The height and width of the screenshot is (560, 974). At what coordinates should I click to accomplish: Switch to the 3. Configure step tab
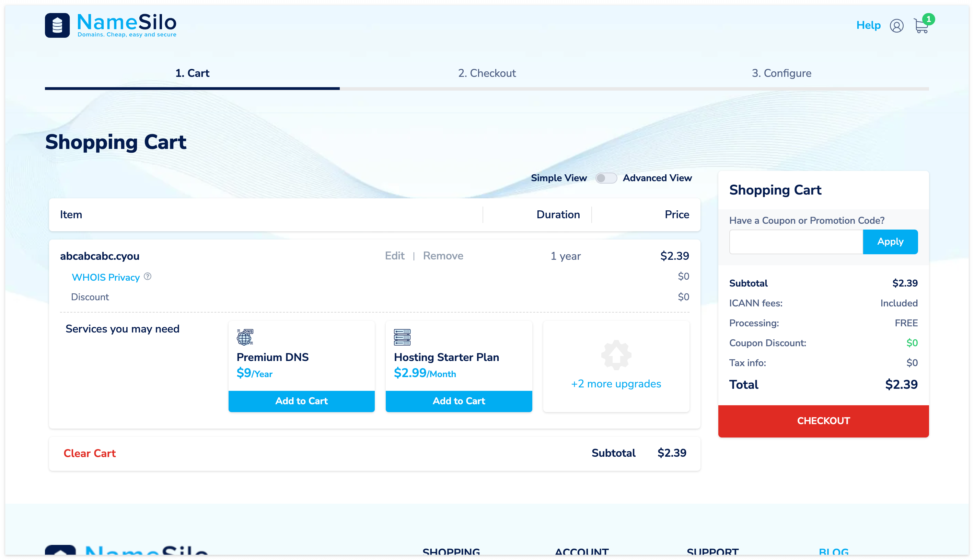click(781, 73)
